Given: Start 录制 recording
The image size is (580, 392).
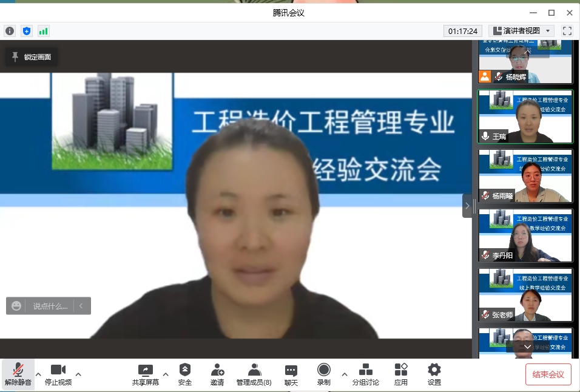Looking at the screenshot, I should [x=324, y=374].
